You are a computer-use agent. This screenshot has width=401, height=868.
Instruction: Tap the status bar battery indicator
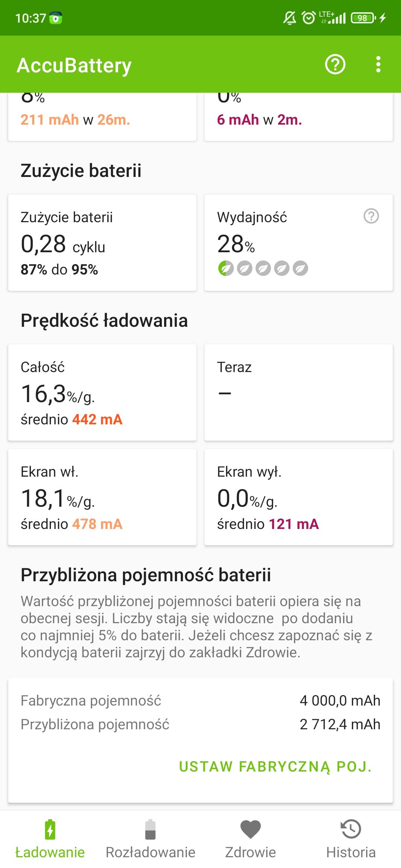(363, 18)
